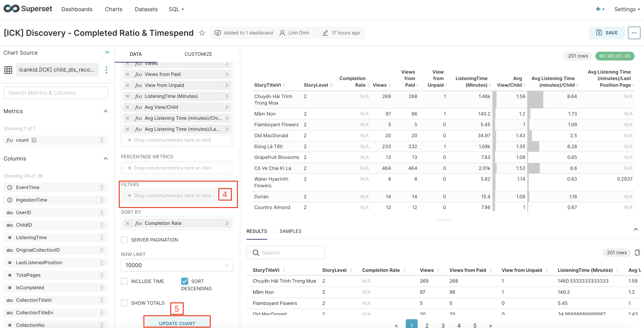Remove the View from Unpaid metric
Screen dimensions: 644x328
(x=128, y=85)
